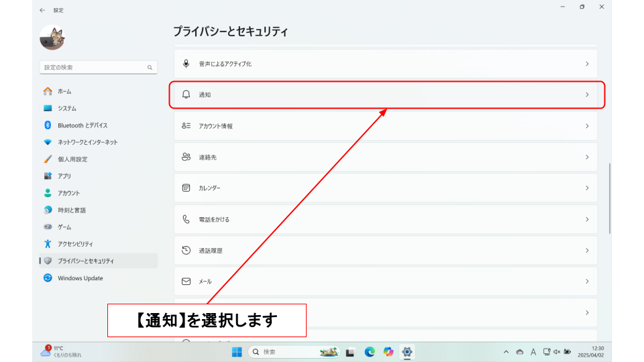Click the microphone icon for 音声によるアクティブ化

[x=186, y=64]
